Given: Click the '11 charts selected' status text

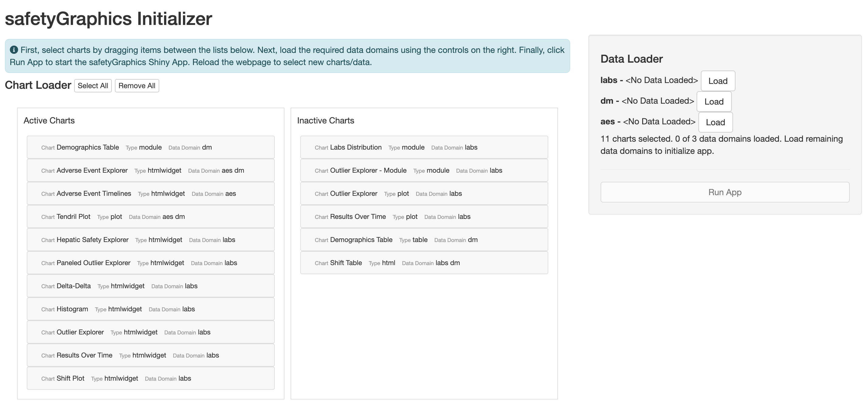Looking at the screenshot, I should click(x=722, y=145).
